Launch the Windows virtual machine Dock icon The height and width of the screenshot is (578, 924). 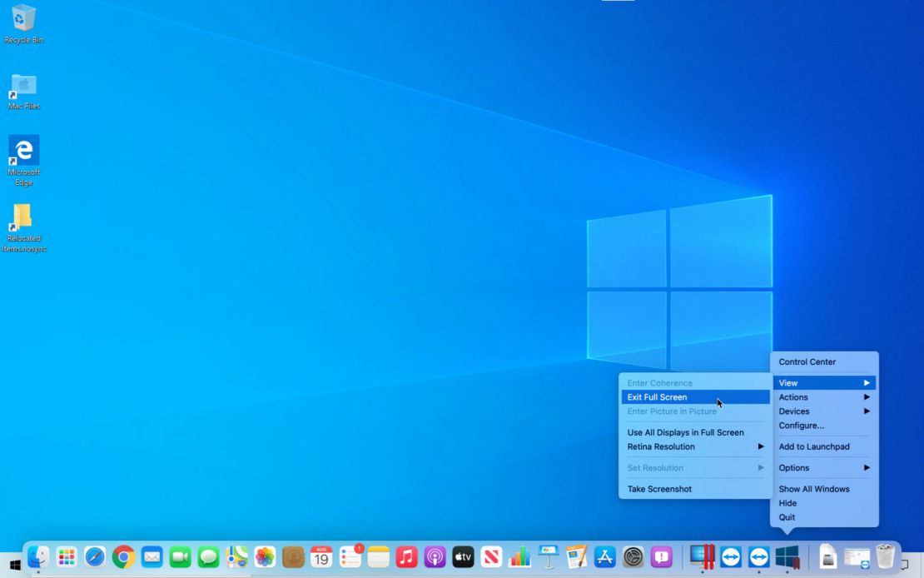[x=787, y=556]
